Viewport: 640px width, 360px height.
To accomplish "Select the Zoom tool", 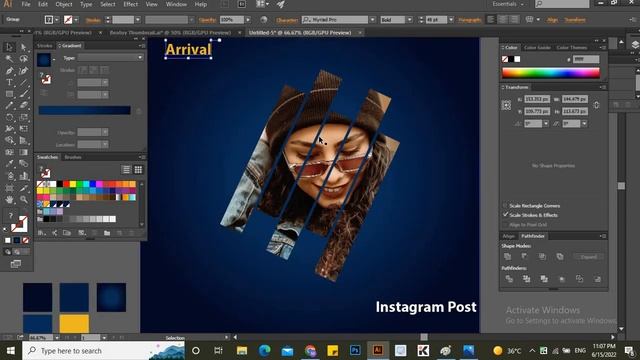I will [23, 200].
